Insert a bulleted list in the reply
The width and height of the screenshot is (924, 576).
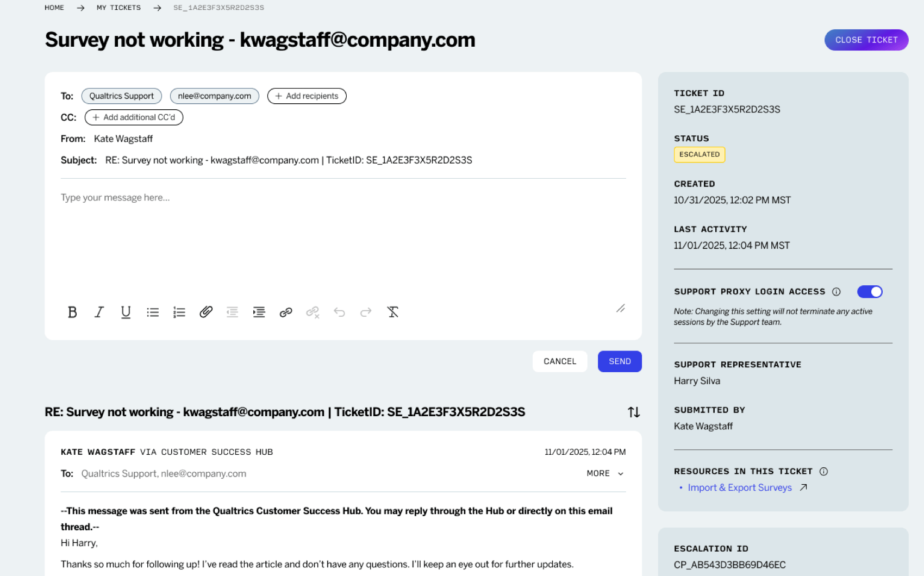(153, 312)
